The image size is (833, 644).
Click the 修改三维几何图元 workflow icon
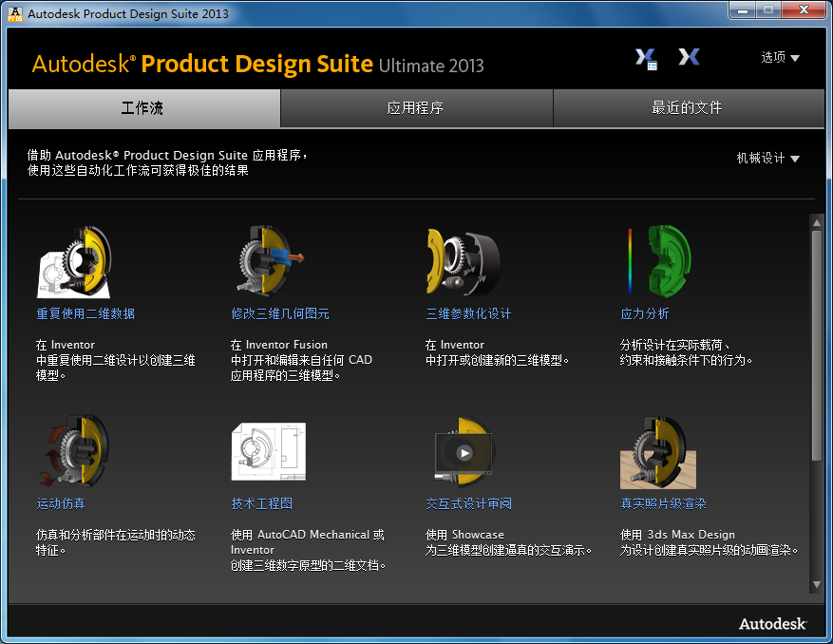coord(271,260)
